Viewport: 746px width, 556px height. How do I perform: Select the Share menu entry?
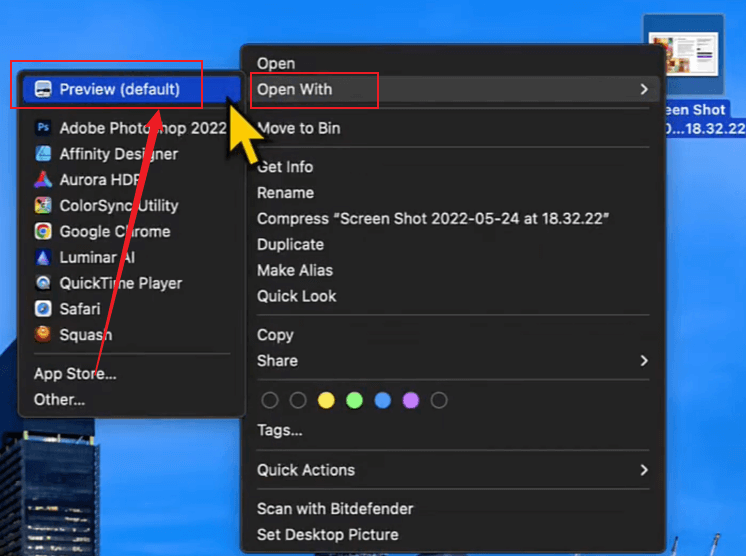pos(453,361)
